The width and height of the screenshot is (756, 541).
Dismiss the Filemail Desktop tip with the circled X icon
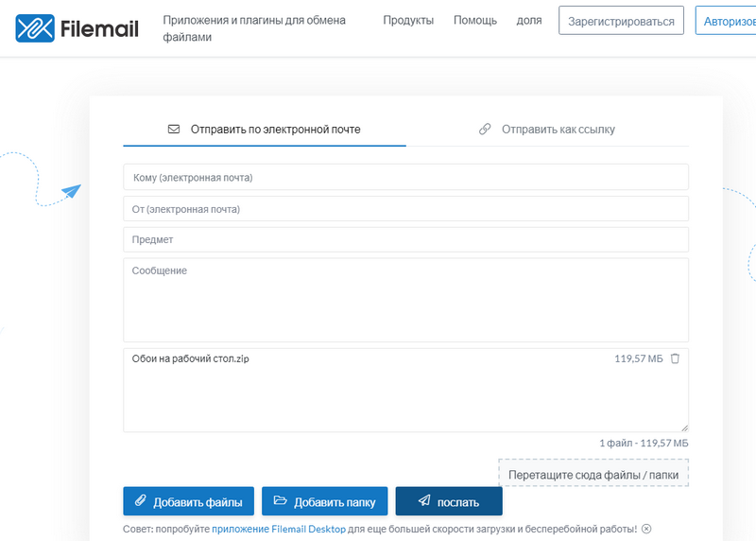pos(646,529)
